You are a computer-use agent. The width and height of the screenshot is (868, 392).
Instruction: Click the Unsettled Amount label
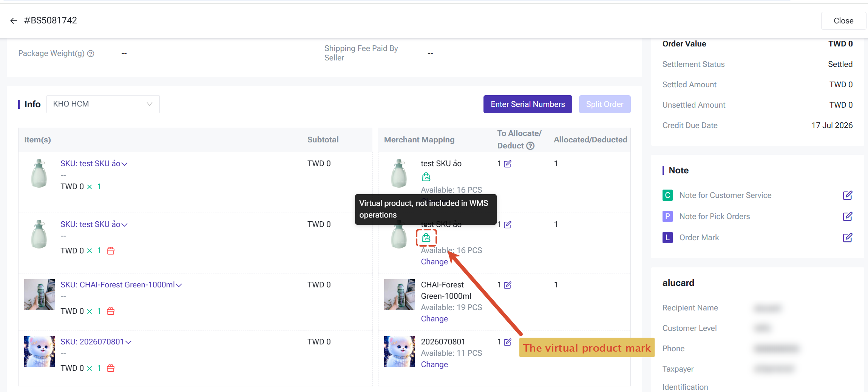pyautogui.click(x=694, y=105)
